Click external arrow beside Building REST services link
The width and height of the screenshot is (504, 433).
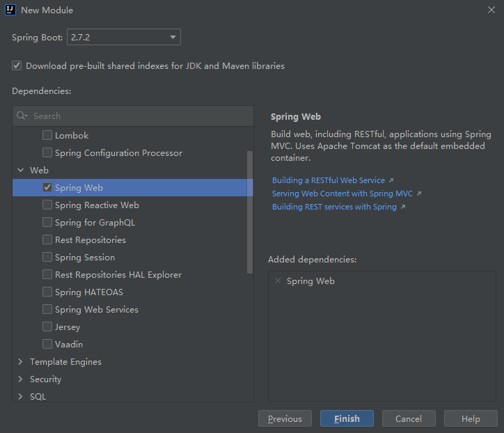(403, 207)
